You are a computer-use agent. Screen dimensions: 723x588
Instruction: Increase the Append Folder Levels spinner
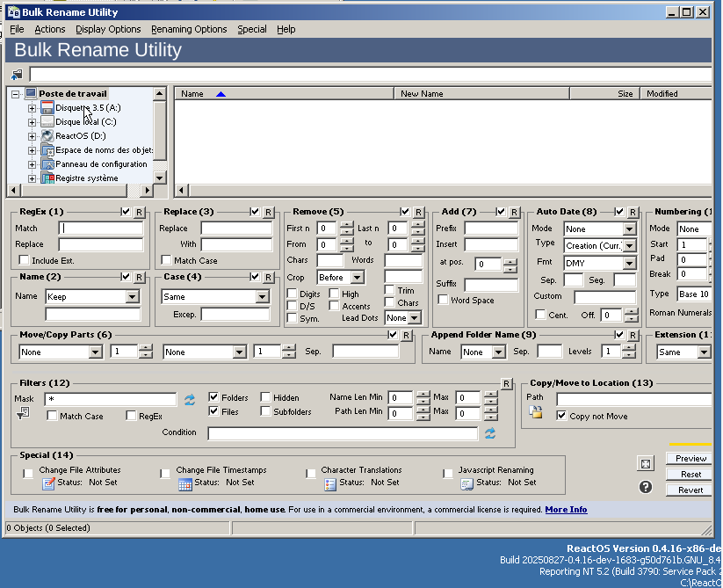click(x=629, y=348)
